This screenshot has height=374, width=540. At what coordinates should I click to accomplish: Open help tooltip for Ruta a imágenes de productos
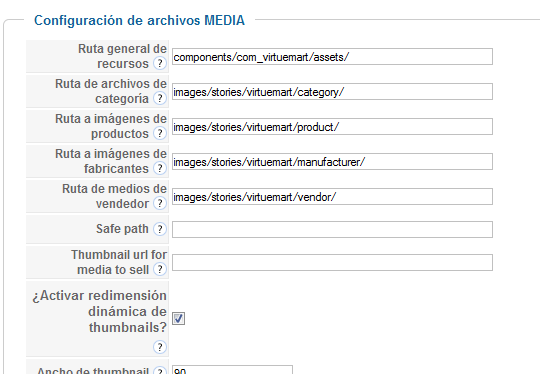coord(160,133)
